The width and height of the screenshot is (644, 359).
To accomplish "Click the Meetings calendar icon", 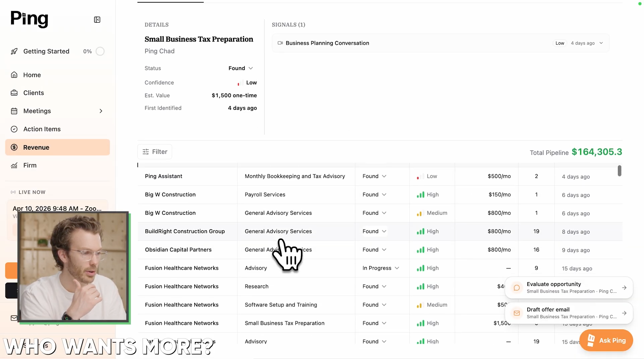I will (x=14, y=111).
